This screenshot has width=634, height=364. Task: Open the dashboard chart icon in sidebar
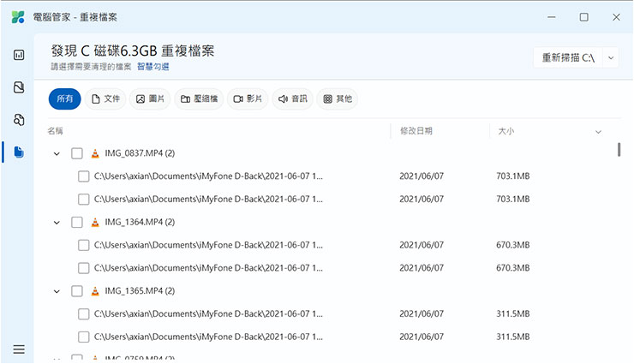19,55
